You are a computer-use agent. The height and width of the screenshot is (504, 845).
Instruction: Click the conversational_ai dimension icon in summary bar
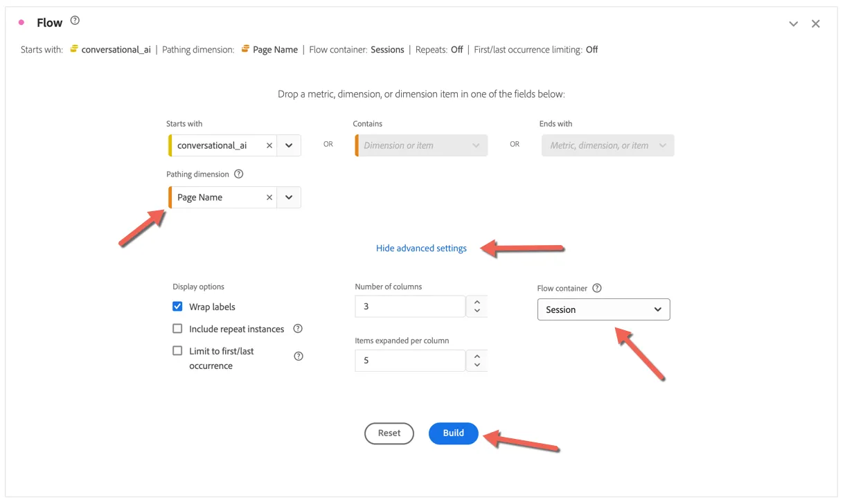[73, 49]
